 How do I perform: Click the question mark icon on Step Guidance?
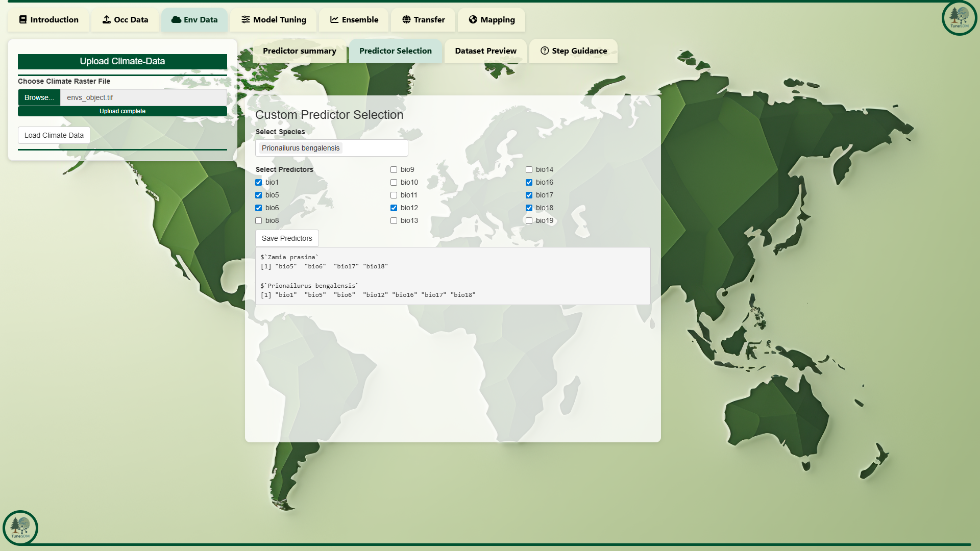click(x=545, y=51)
